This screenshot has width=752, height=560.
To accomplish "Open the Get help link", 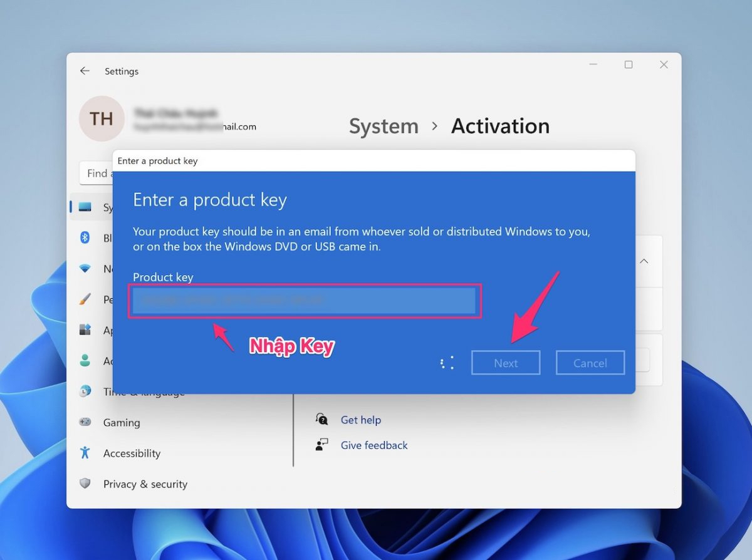I will click(x=361, y=420).
